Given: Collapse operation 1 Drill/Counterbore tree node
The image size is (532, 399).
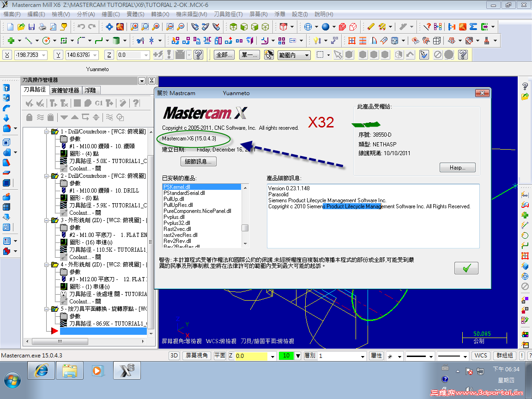Looking at the screenshot, I should [47, 132].
